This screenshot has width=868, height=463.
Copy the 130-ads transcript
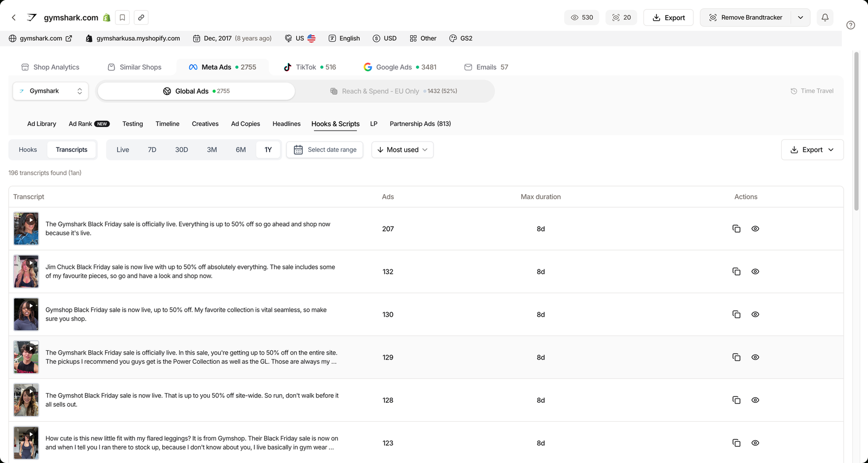736,314
